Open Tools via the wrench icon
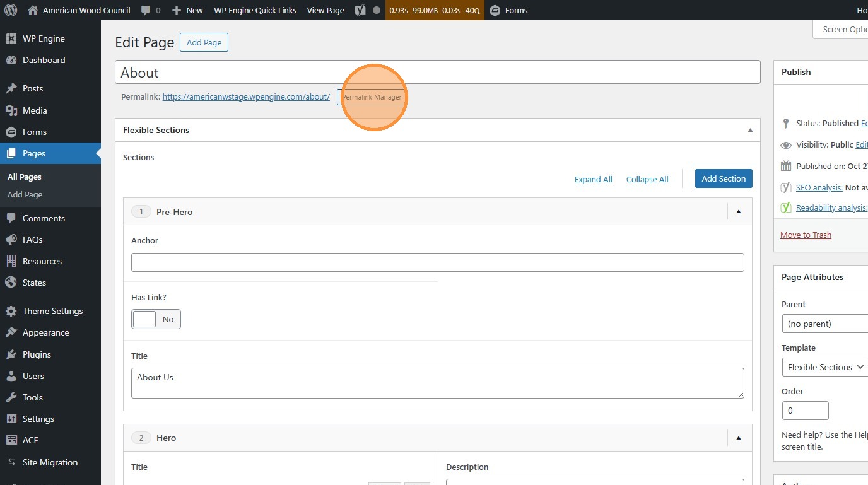The height and width of the screenshot is (485, 868). (11, 397)
